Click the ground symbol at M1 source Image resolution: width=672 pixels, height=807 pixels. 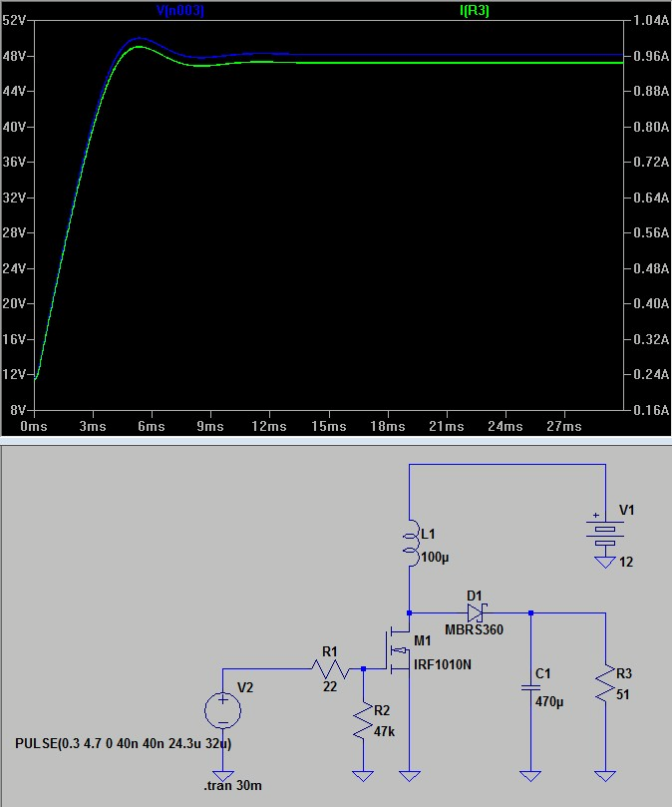(410, 776)
